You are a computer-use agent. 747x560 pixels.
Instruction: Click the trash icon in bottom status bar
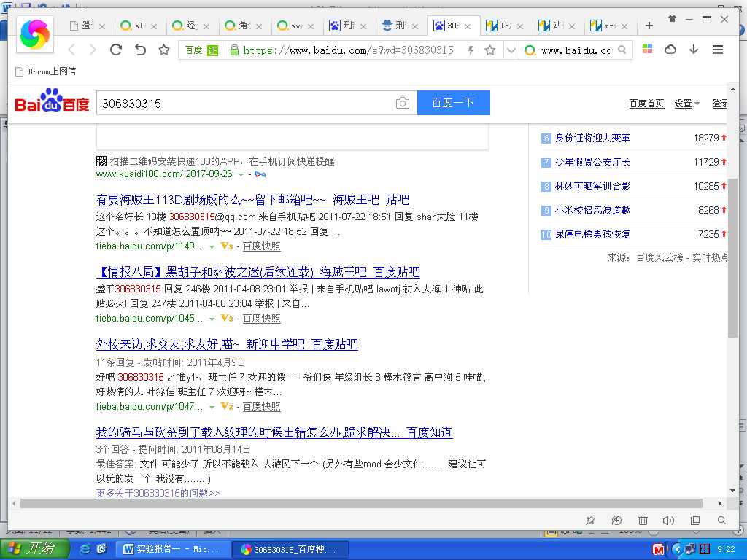coord(643,520)
